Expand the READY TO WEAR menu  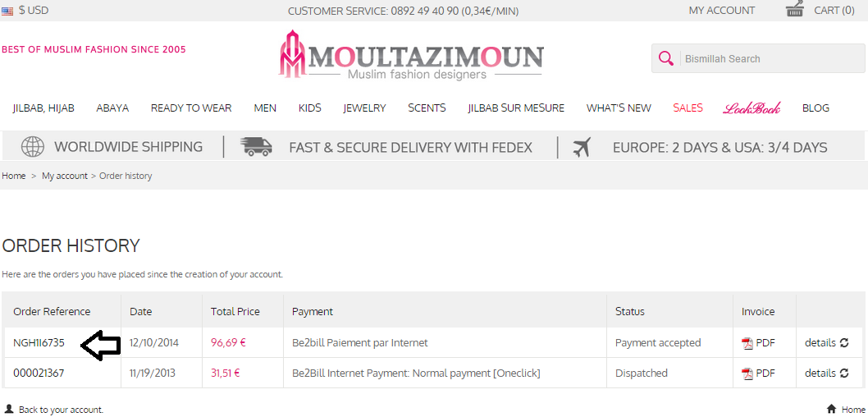point(191,108)
